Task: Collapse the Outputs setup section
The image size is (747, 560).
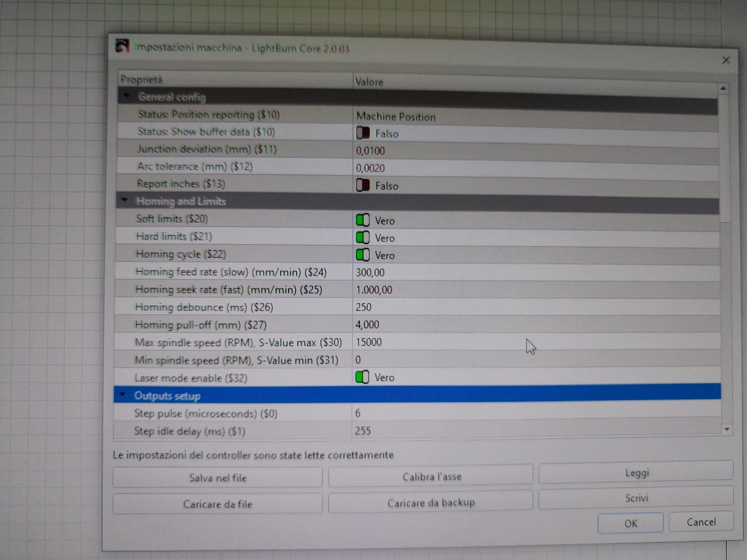Action: click(123, 394)
